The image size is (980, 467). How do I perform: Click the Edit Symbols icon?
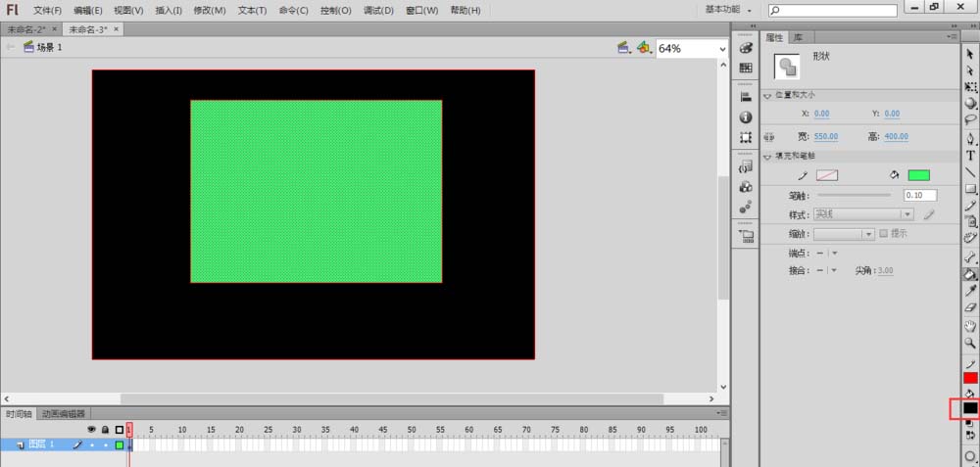tap(644, 47)
